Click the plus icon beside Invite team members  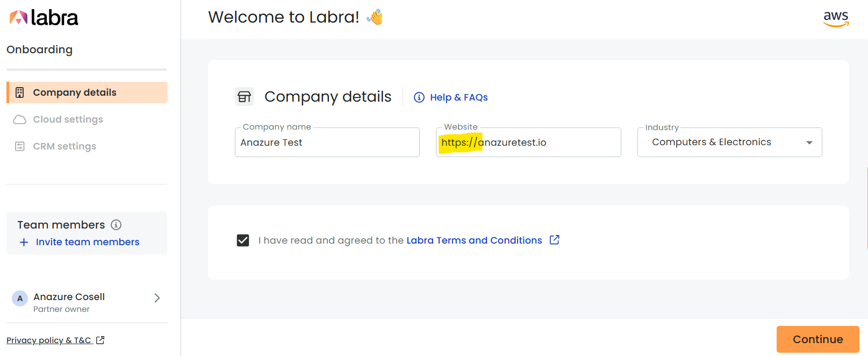click(24, 243)
